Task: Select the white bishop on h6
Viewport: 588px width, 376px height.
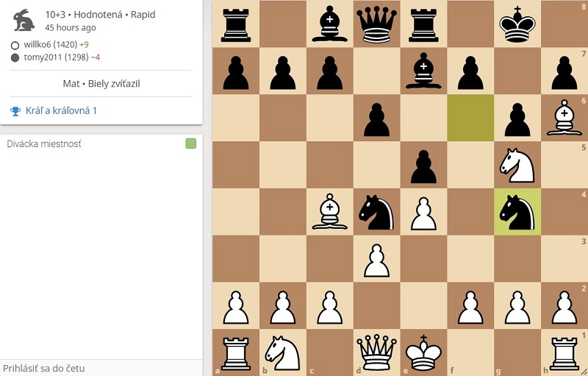Action: click(564, 118)
